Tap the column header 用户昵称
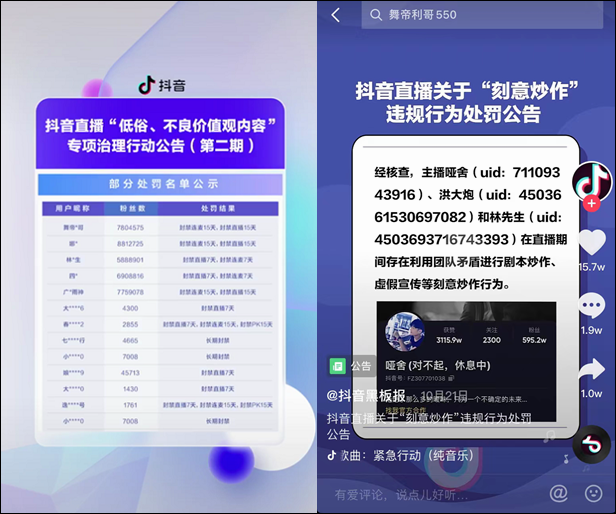 73,208
